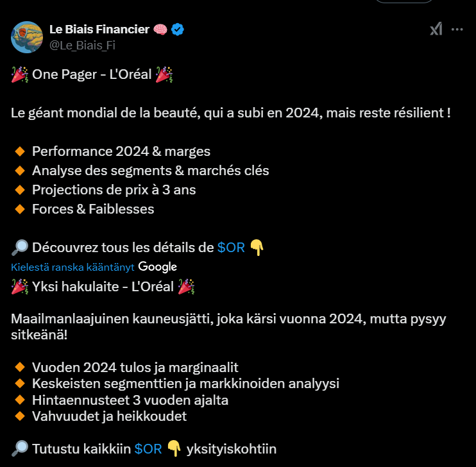Click the $OR cashtag in the French text
This screenshot has width=476, height=467.
pyautogui.click(x=231, y=248)
